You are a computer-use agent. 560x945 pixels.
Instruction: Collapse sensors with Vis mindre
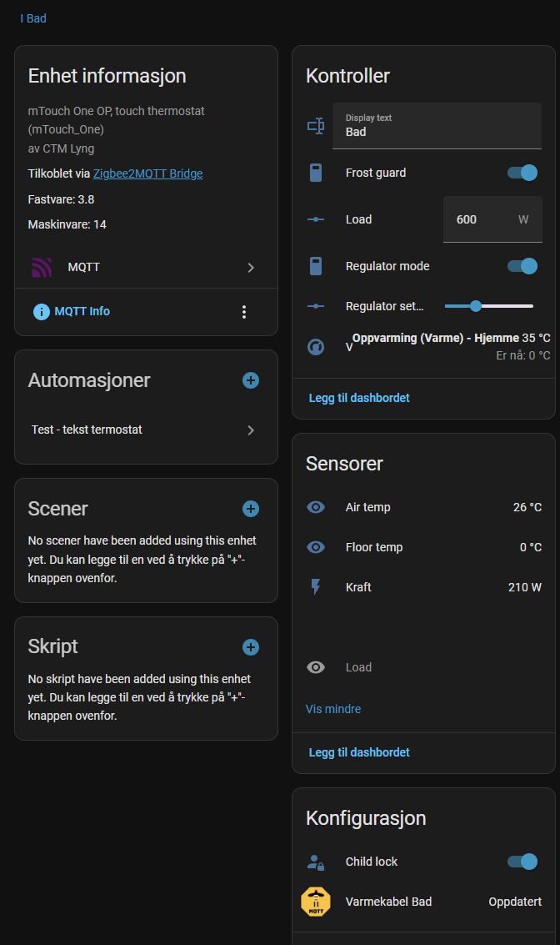333,709
